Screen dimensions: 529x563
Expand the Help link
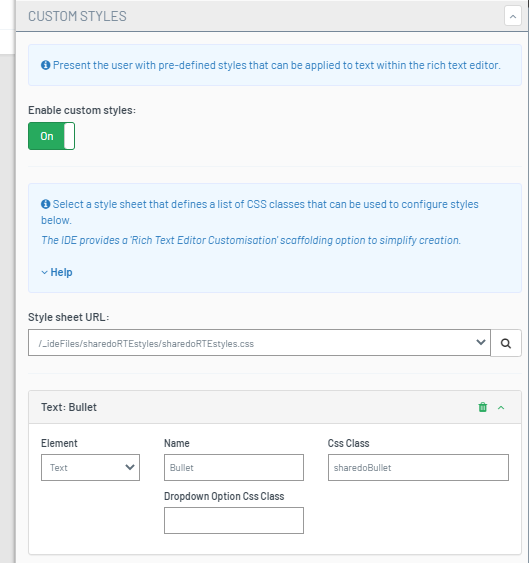[x=61, y=272]
